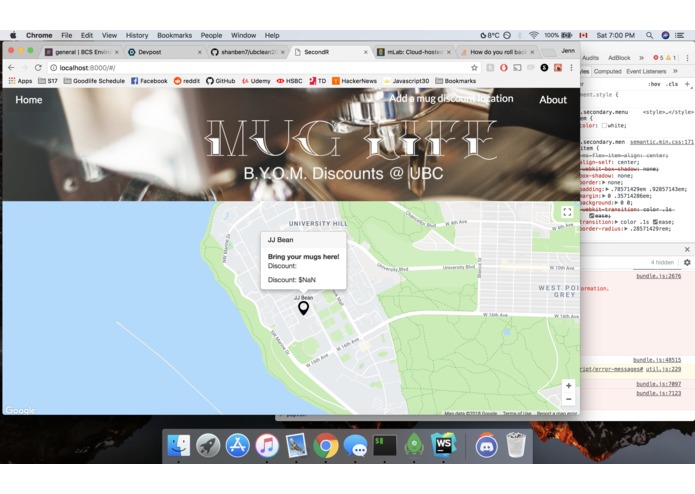This screenshot has width=695, height=494.
Task: Open Robo 3T from the dock
Action: coord(414,446)
